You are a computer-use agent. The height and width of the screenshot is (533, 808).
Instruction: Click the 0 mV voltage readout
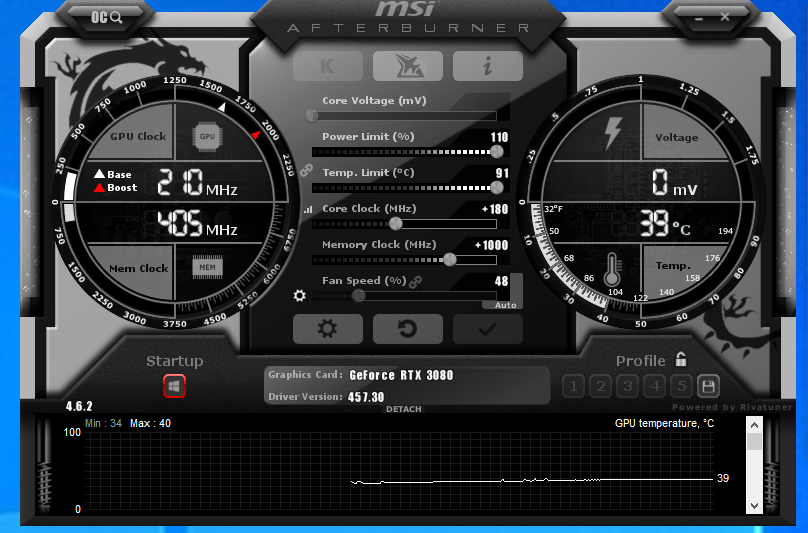tap(675, 182)
